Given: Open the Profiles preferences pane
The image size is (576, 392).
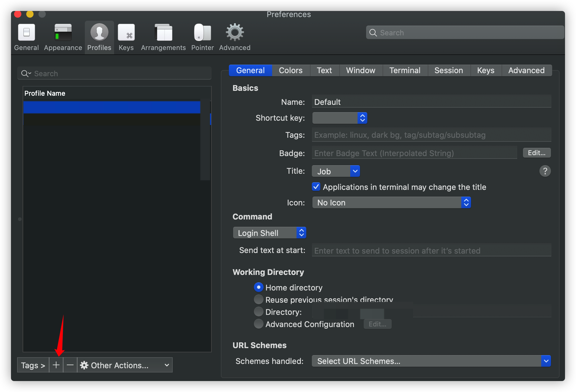Looking at the screenshot, I should (99, 37).
